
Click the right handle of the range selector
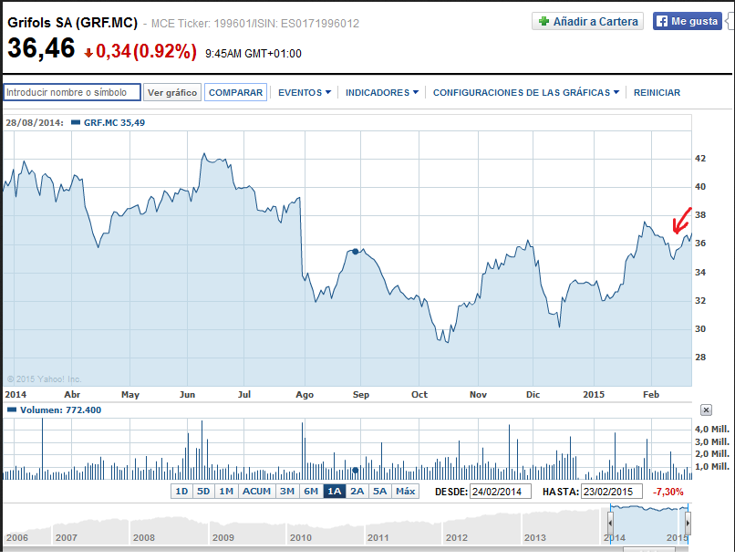[x=688, y=522]
